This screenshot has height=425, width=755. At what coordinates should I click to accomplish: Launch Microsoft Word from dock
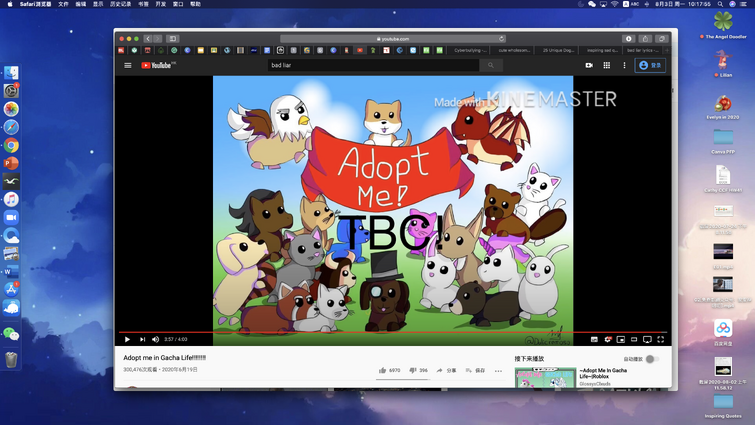point(11,272)
